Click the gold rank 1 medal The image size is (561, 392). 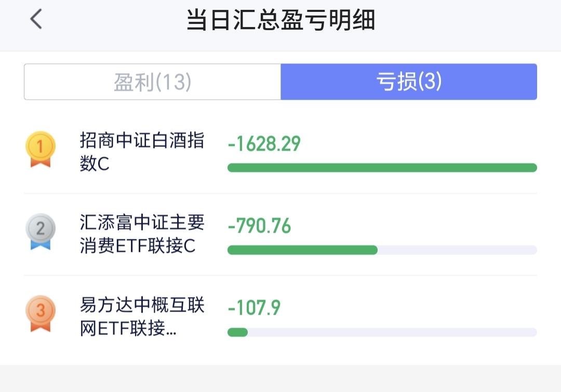(x=41, y=149)
